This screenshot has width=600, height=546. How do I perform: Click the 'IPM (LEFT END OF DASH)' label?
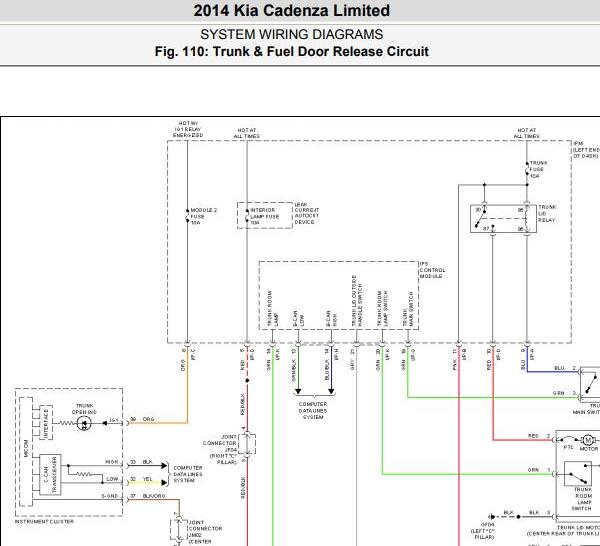[586, 150]
